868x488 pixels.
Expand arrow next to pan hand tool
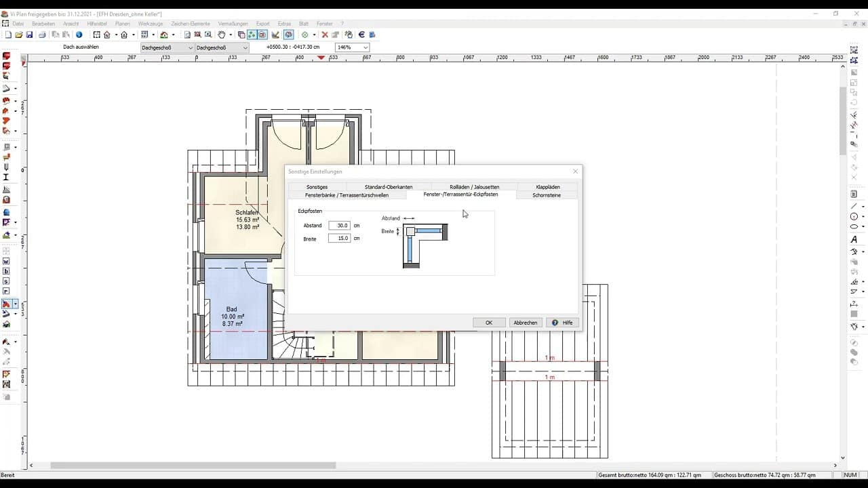click(x=231, y=35)
